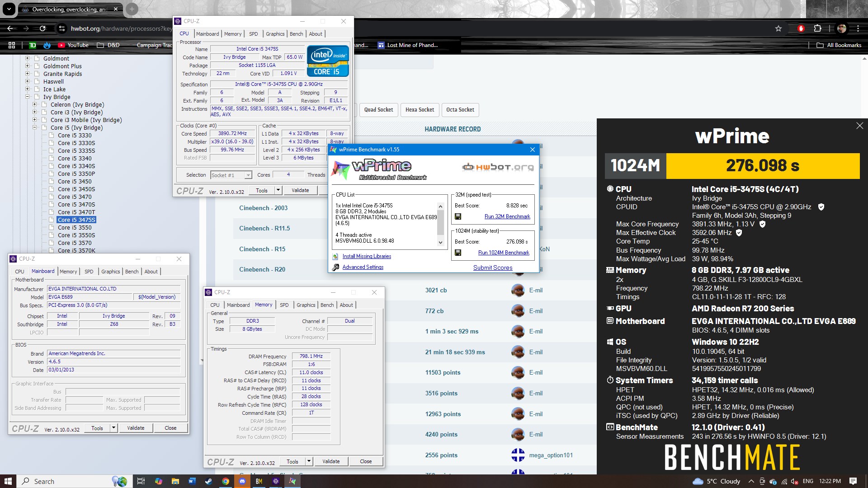868x488 pixels.
Task: Open the browser extensions puzzle icon
Action: click(817, 28)
